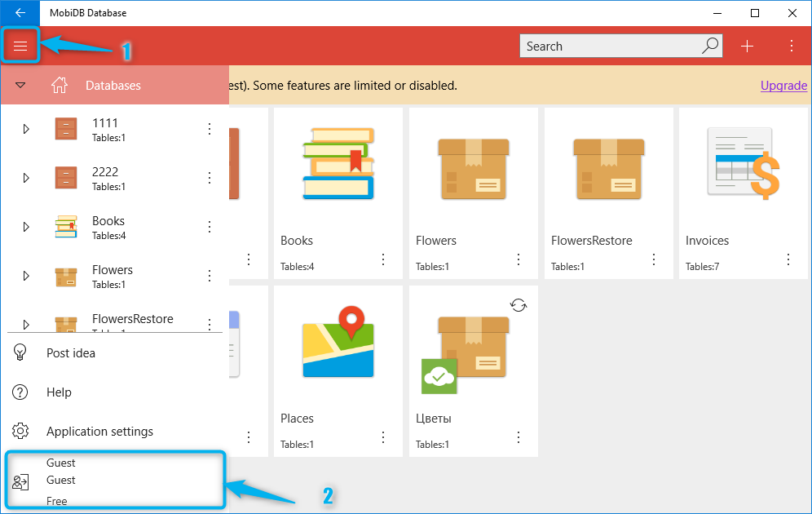Image resolution: width=812 pixels, height=514 pixels.
Task: Click the Guest sign-in icon
Action: click(x=20, y=482)
